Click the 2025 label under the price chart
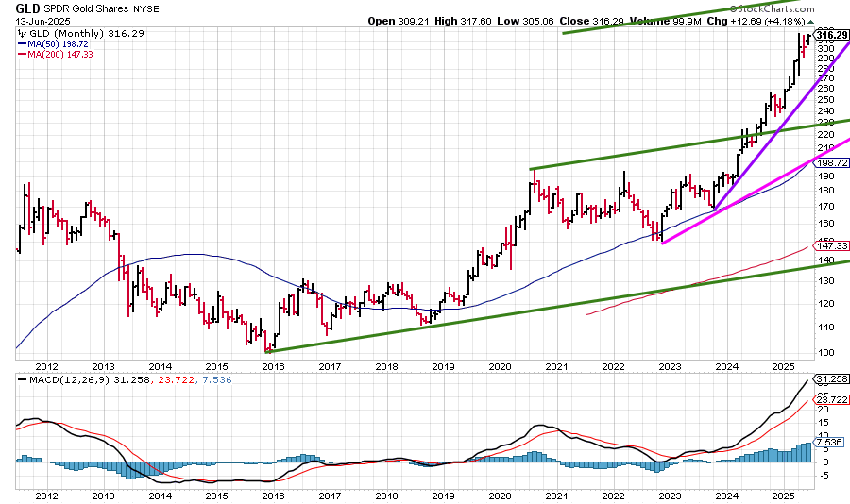Screen dimensions: 850x504 (x=783, y=367)
